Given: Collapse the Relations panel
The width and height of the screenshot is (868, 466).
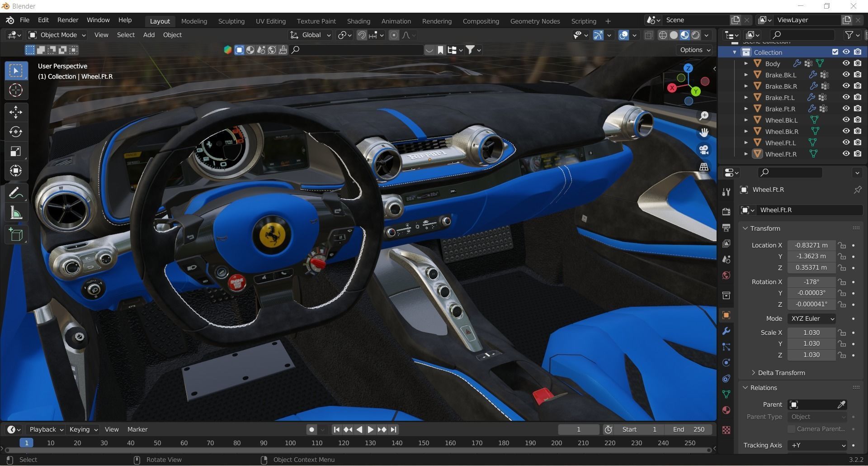Looking at the screenshot, I should click(763, 388).
